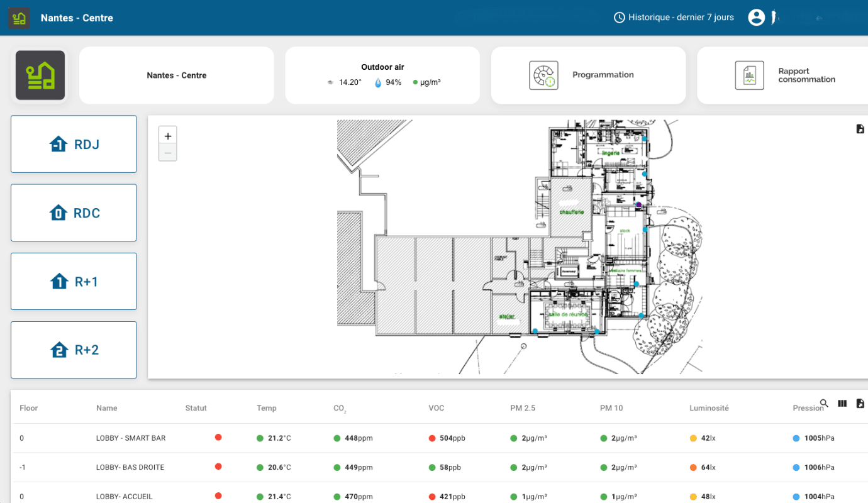
Task: Open the Programmation dial icon
Action: point(543,75)
